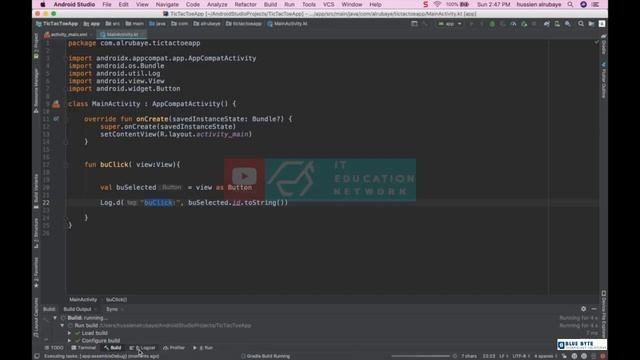Click the java folder breadcrumb
The width and height of the screenshot is (640, 360).
point(157,24)
